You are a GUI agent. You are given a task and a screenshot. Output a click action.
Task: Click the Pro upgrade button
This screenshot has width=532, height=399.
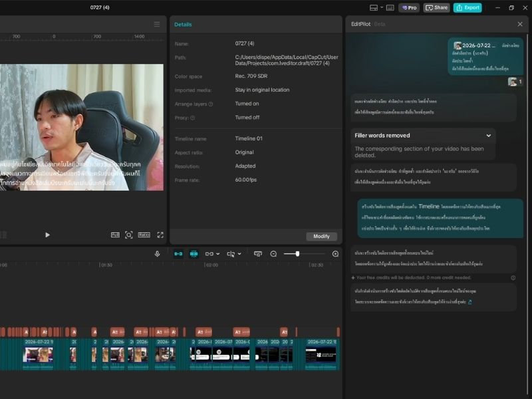click(x=409, y=7)
